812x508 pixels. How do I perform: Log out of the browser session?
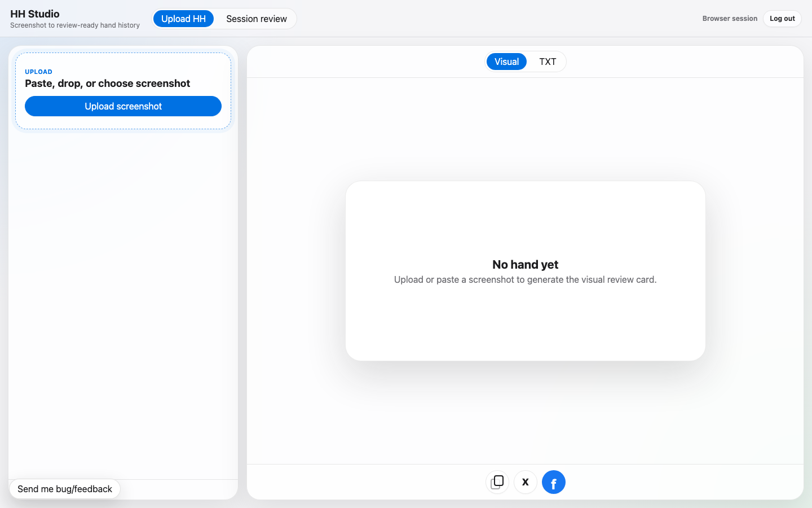click(x=782, y=19)
